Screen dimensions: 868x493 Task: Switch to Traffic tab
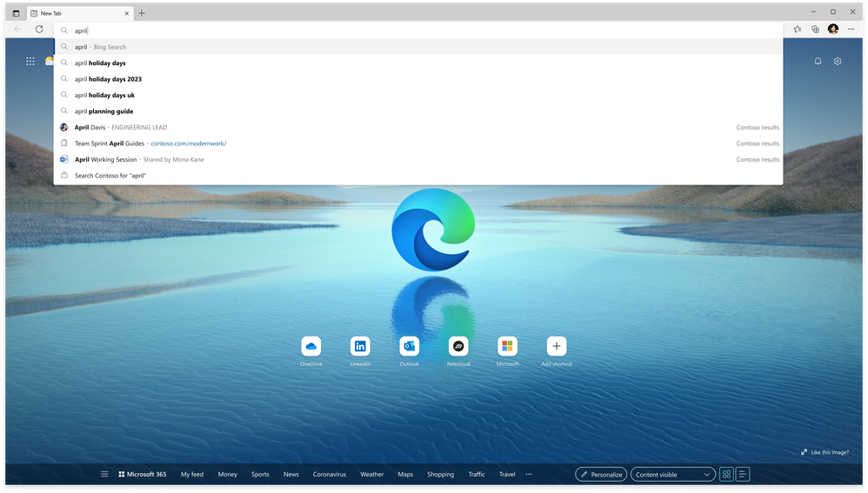point(477,474)
